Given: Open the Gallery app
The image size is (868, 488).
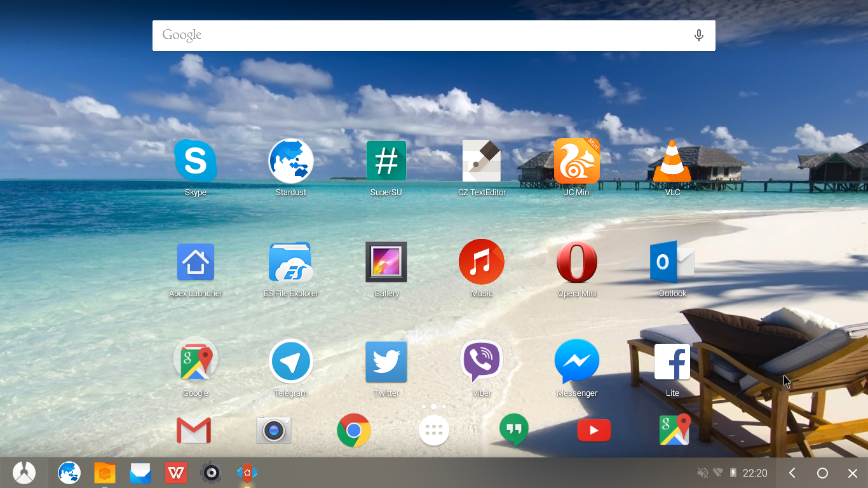Looking at the screenshot, I should (386, 262).
